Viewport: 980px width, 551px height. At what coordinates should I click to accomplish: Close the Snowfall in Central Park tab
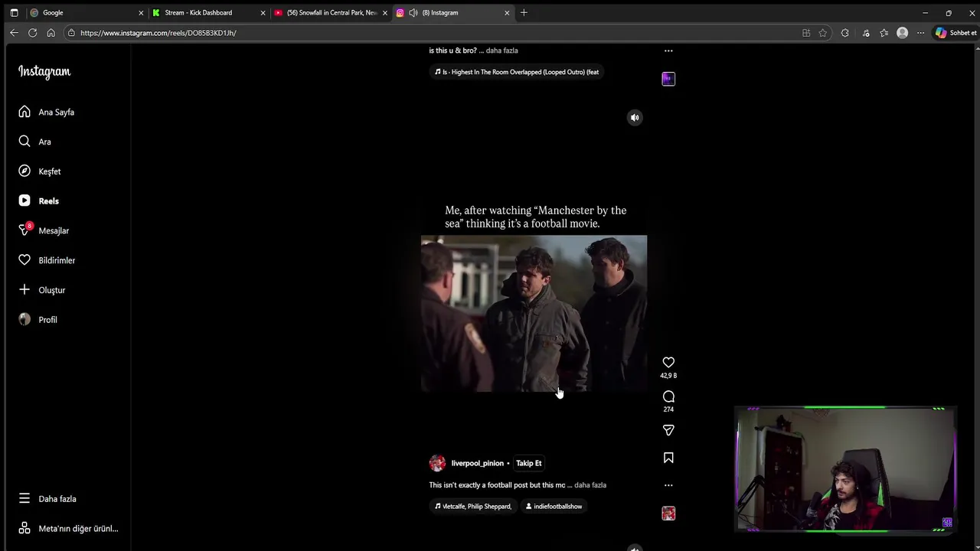(x=385, y=13)
